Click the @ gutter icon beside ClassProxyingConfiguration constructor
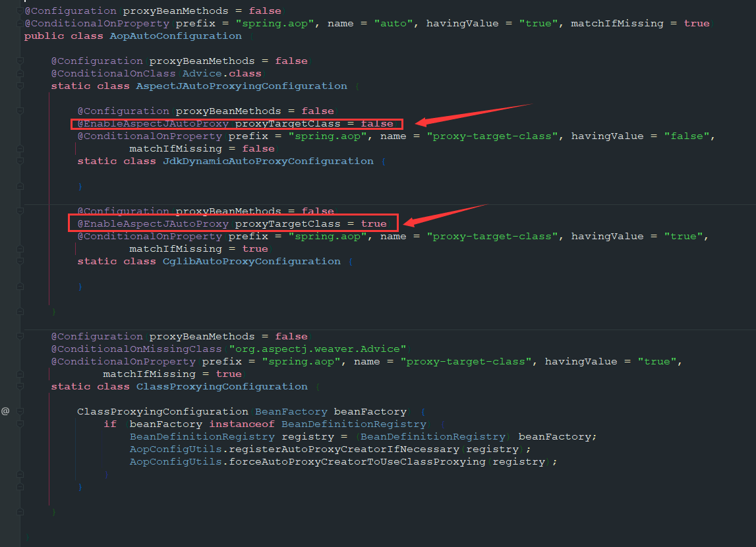Screen dimensions: 756x547 click(5, 411)
